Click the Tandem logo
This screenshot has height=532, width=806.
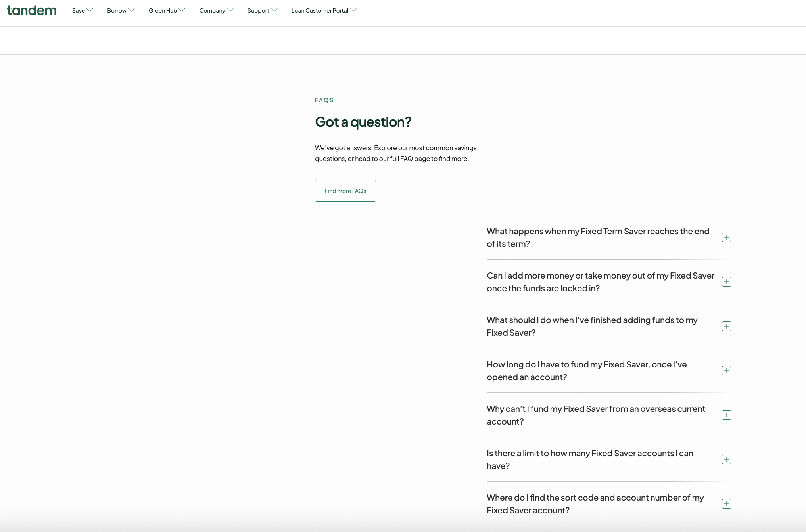(x=32, y=10)
